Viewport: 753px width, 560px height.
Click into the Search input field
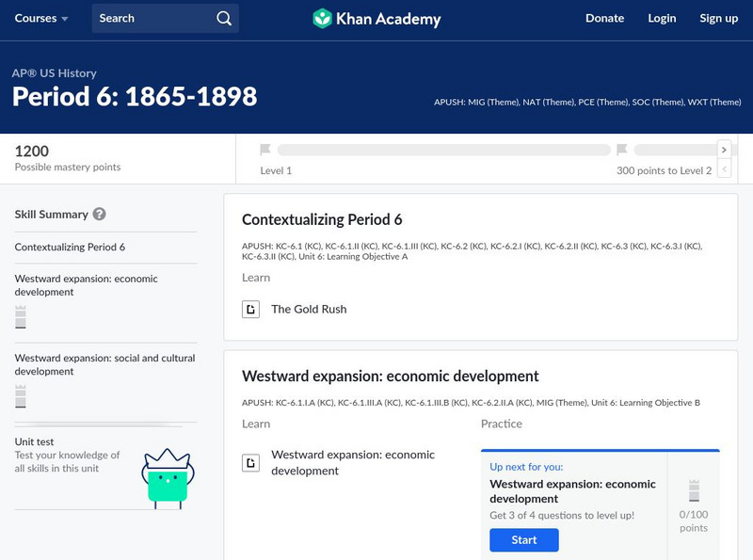(151, 18)
